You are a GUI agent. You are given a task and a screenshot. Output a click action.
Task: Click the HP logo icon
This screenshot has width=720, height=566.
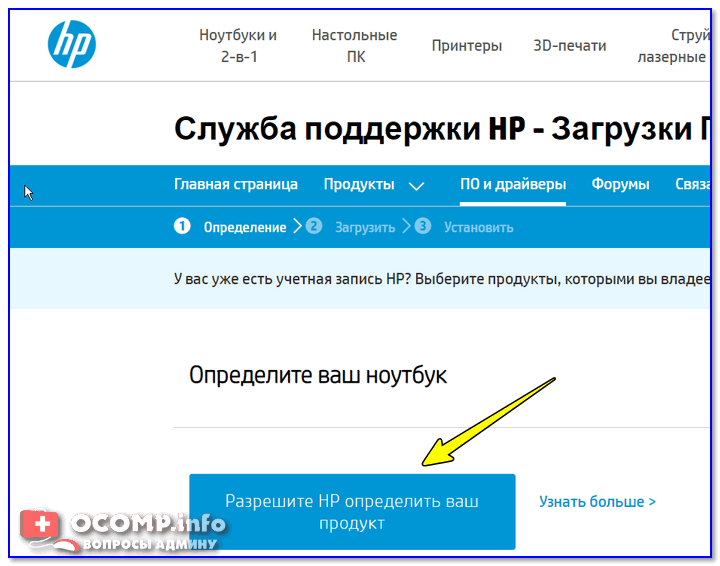(72, 44)
